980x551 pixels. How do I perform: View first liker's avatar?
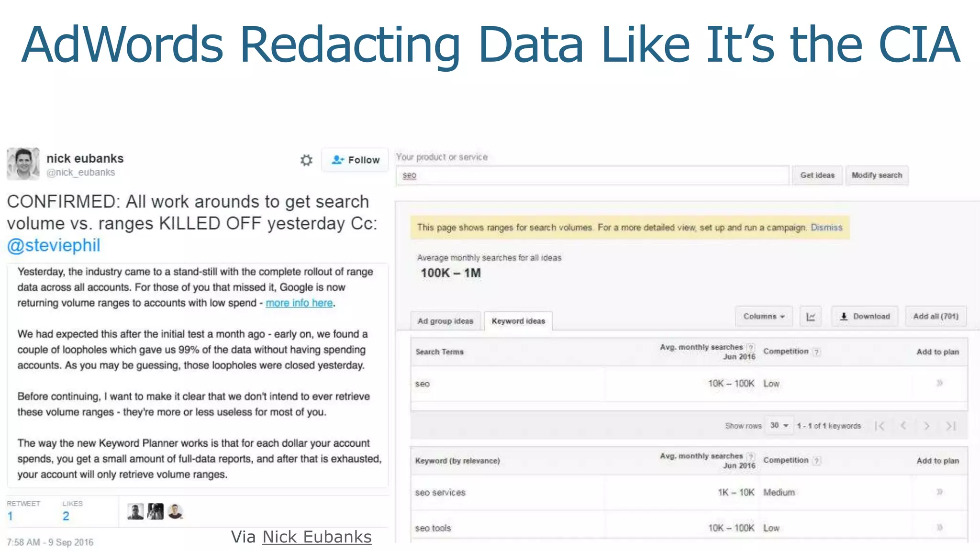tap(135, 512)
